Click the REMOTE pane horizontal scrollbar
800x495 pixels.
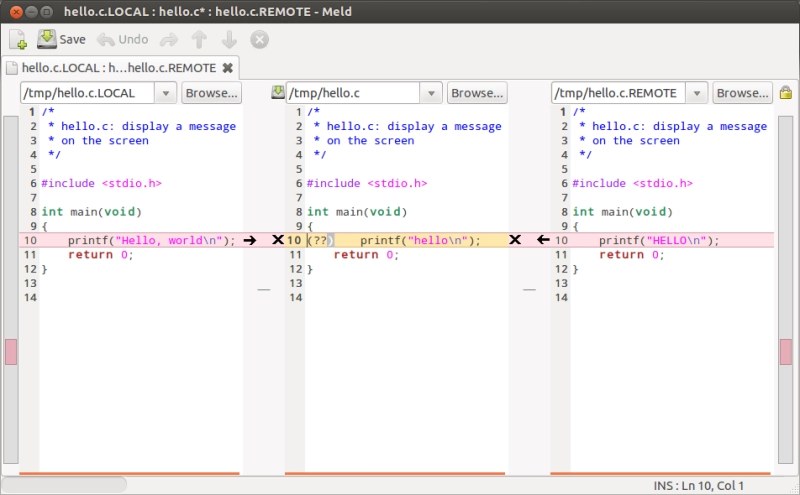(x=660, y=474)
